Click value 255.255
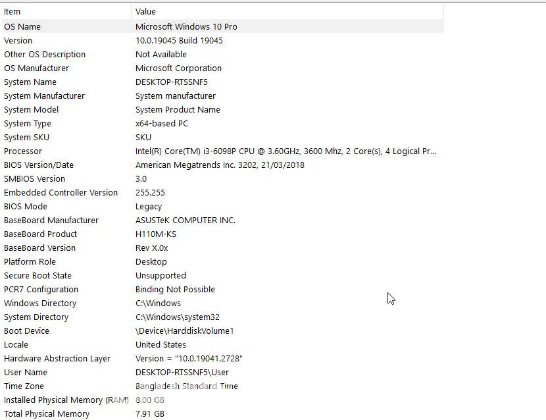Viewport: 546px width, 420px height. [x=150, y=193]
